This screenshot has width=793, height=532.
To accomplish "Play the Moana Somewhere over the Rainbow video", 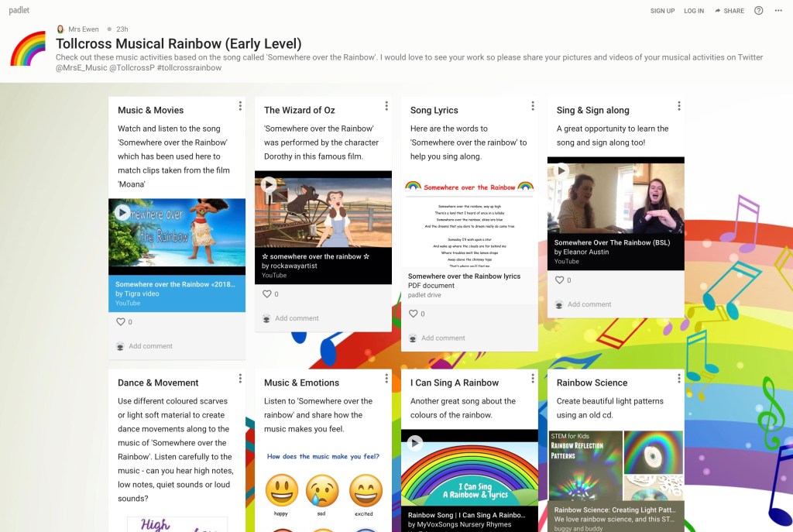I will pos(122,211).
